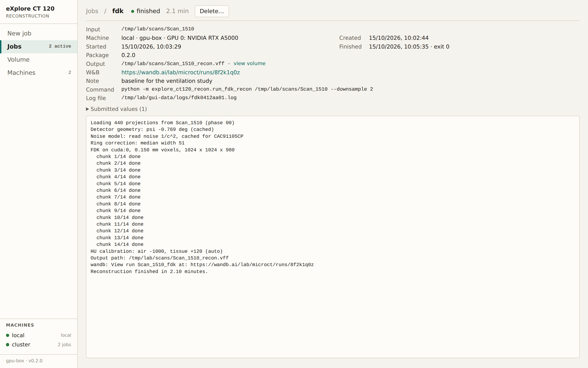588x368 pixels.
Task: Click the GPU 0: NVIDIA RTX A5000 machine value
Action: point(180,38)
